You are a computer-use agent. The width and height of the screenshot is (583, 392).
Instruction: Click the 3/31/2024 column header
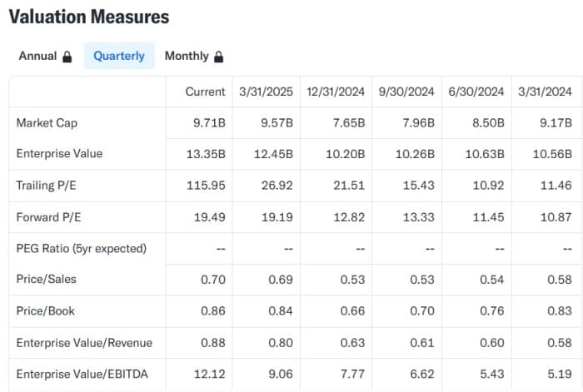pos(545,92)
